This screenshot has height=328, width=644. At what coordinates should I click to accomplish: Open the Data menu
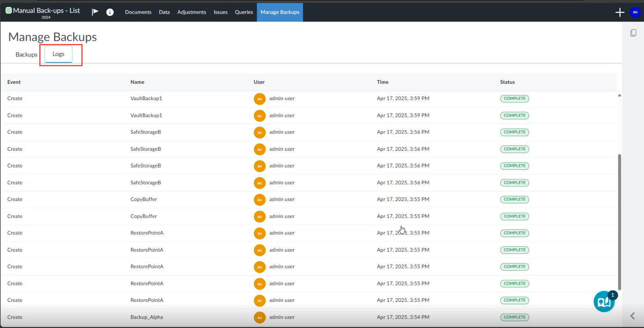(x=164, y=12)
